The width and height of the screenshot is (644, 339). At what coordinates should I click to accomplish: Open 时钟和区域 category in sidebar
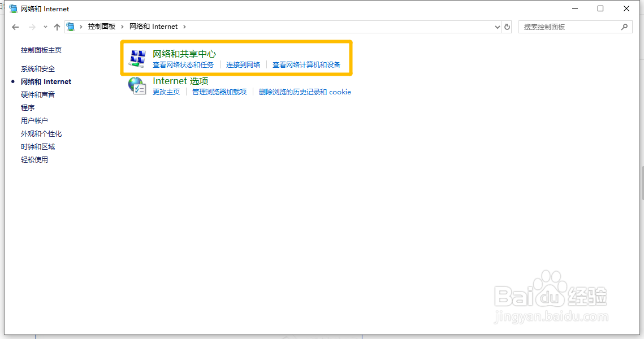[38, 147]
